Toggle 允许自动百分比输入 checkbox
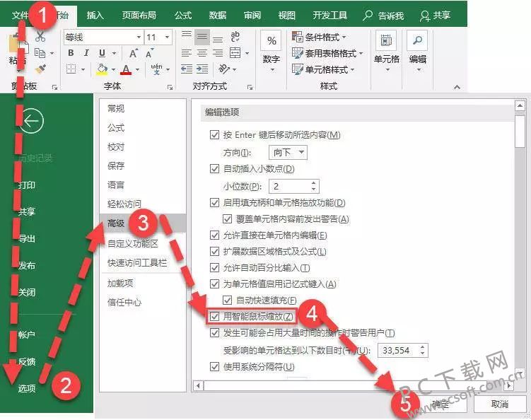The image size is (531, 420). [x=214, y=267]
